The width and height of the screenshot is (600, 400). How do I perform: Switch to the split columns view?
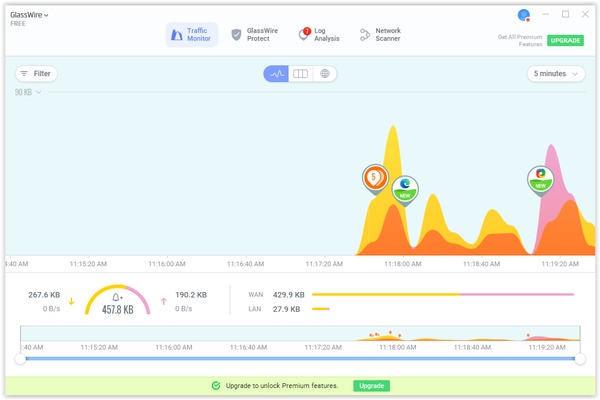coord(300,74)
